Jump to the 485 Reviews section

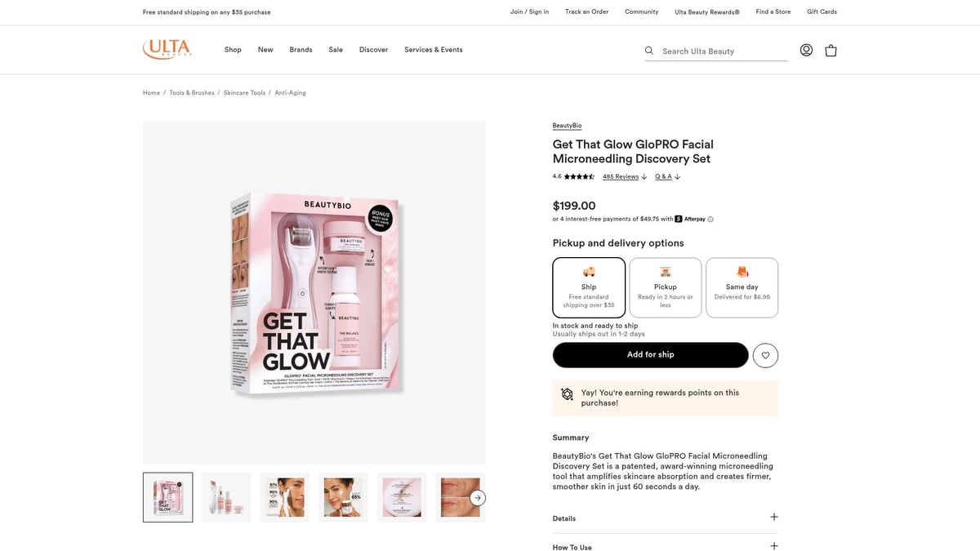[x=621, y=176]
